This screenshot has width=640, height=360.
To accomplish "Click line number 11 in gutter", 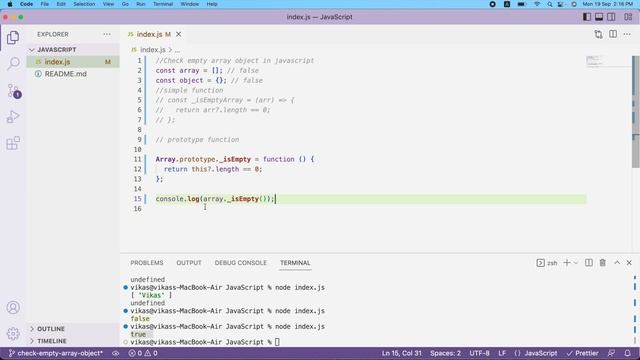I will point(138,159).
